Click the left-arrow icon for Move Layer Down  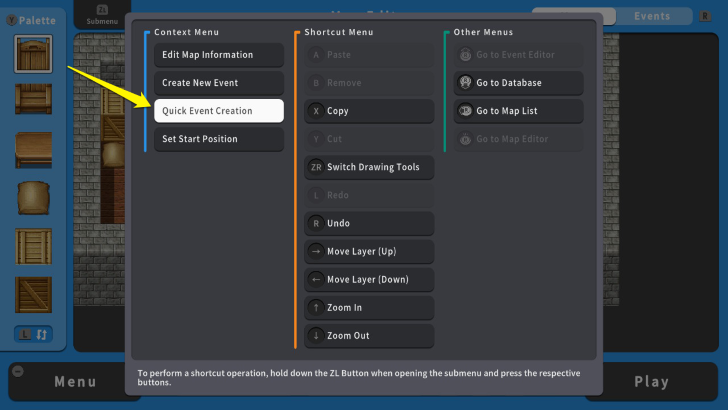[x=316, y=280]
